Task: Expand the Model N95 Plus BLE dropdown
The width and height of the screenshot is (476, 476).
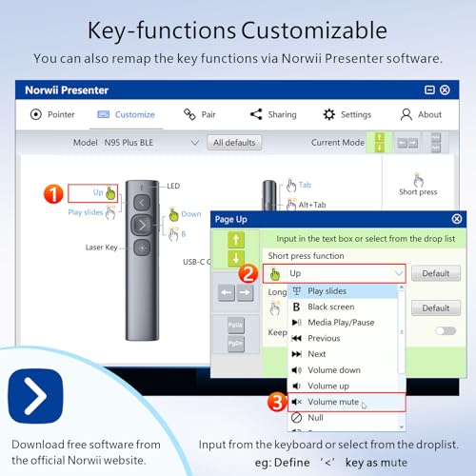Action: coord(195,143)
